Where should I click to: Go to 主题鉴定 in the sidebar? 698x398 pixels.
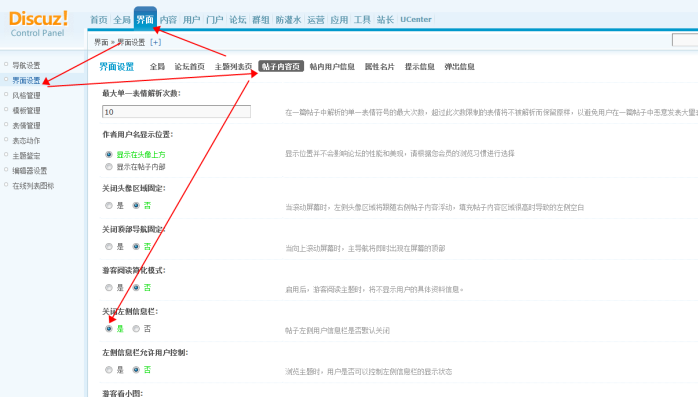pos(26,156)
